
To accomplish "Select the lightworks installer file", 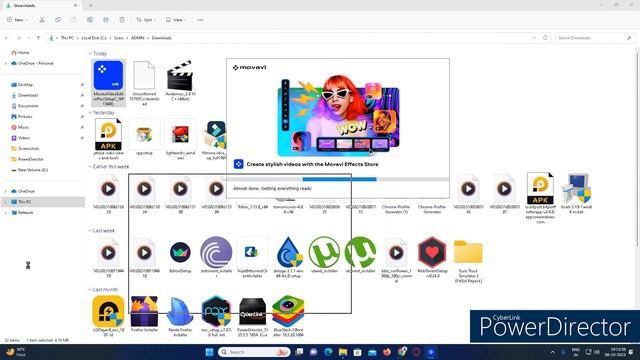I will click(180, 139).
